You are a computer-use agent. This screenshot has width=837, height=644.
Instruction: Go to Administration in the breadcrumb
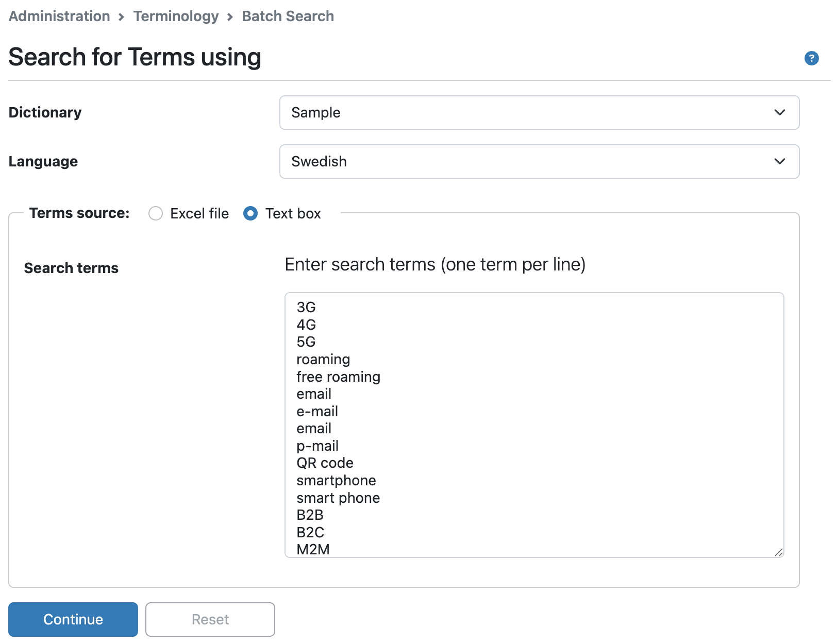point(59,16)
